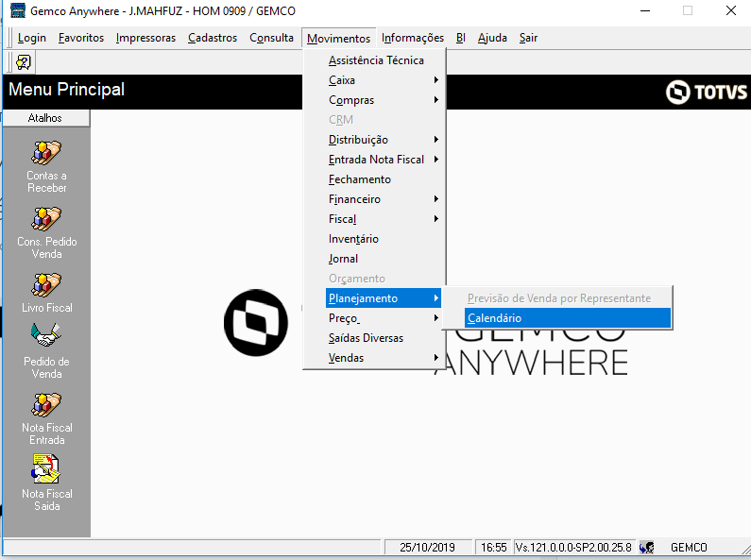Click the help question-mark toolbar icon
Screen dimensions: 751x560
23,62
